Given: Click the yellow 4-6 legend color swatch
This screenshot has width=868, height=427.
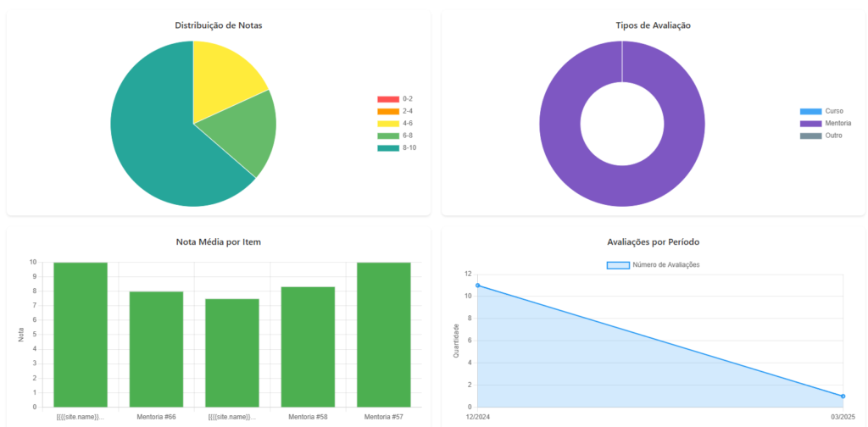Looking at the screenshot, I should click(388, 124).
